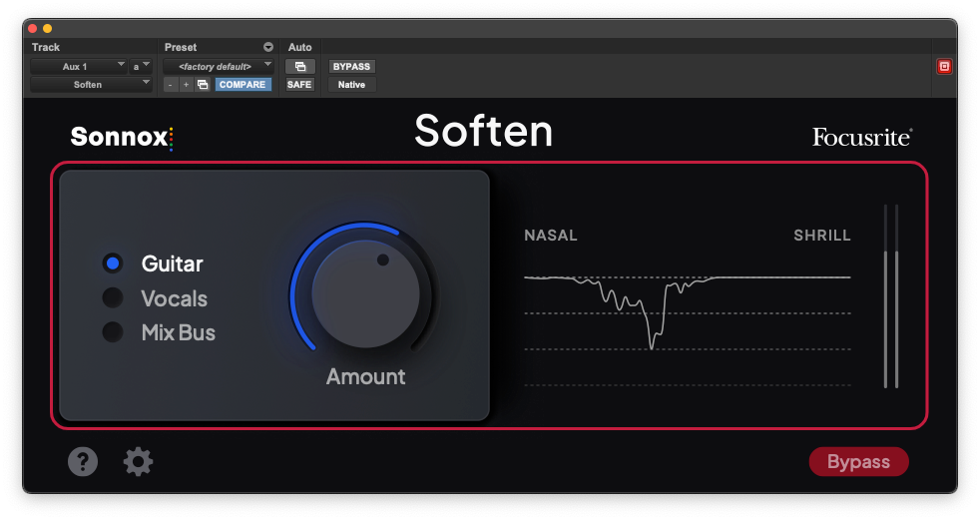Screen dimensions: 980x520
Task: Click the Native format button
Action: 351,85
